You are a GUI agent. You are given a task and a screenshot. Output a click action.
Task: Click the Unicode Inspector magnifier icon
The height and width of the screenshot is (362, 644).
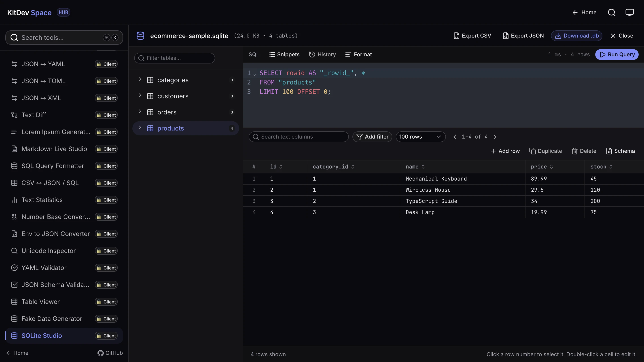click(x=14, y=251)
